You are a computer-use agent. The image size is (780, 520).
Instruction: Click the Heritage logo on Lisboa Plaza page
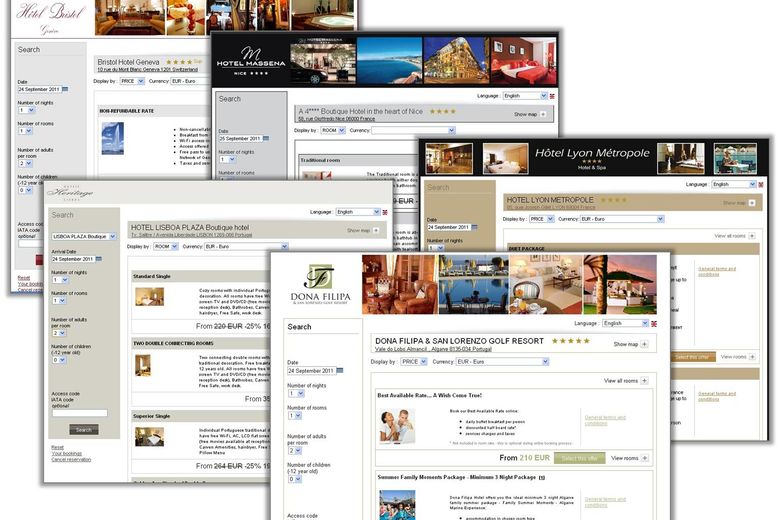(70, 193)
